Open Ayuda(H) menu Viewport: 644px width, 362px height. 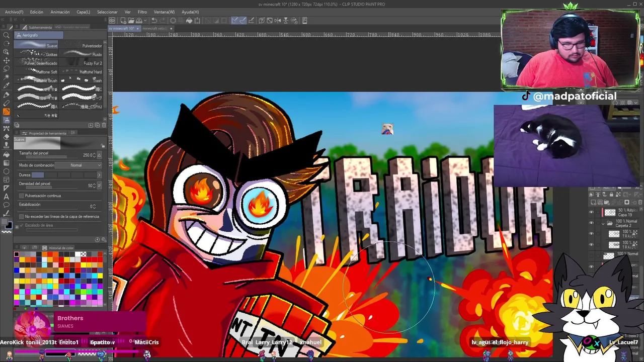(x=190, y=12)
